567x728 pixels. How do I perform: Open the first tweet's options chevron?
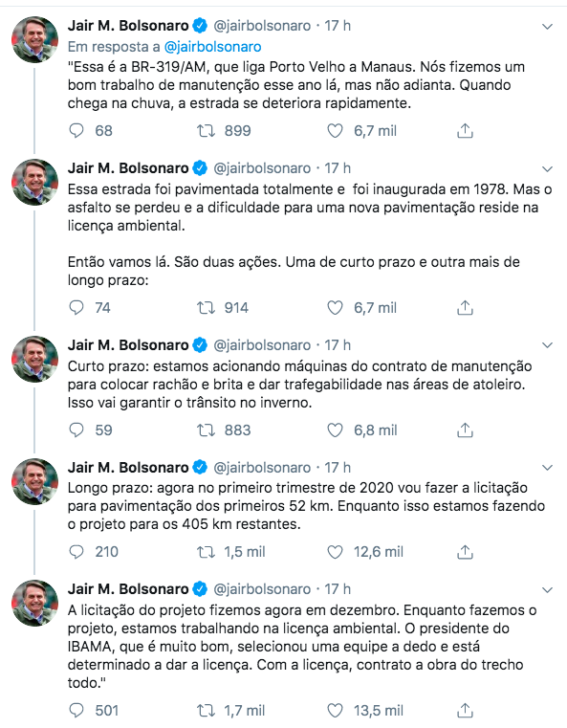coord(548,27)
